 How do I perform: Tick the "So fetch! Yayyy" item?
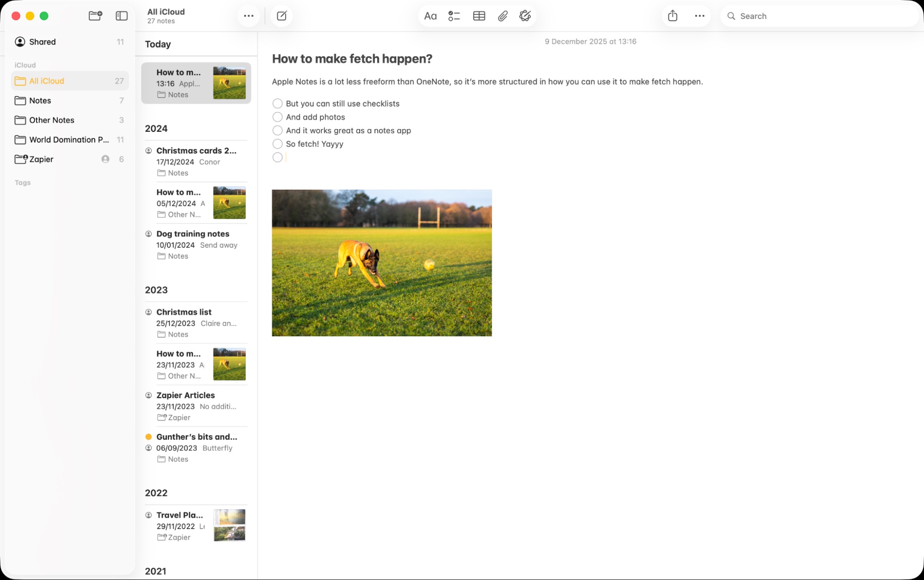pyautogui.click(x=277, y=143)
